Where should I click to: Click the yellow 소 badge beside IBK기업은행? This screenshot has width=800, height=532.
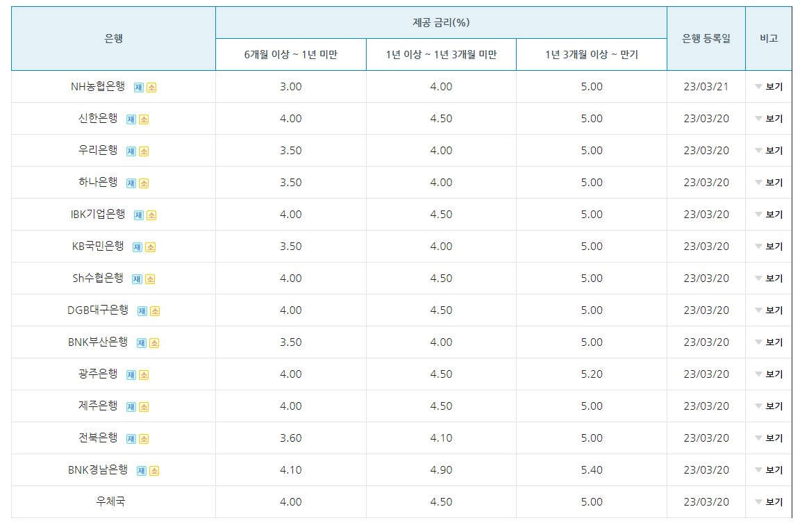[x=151, y=215]
